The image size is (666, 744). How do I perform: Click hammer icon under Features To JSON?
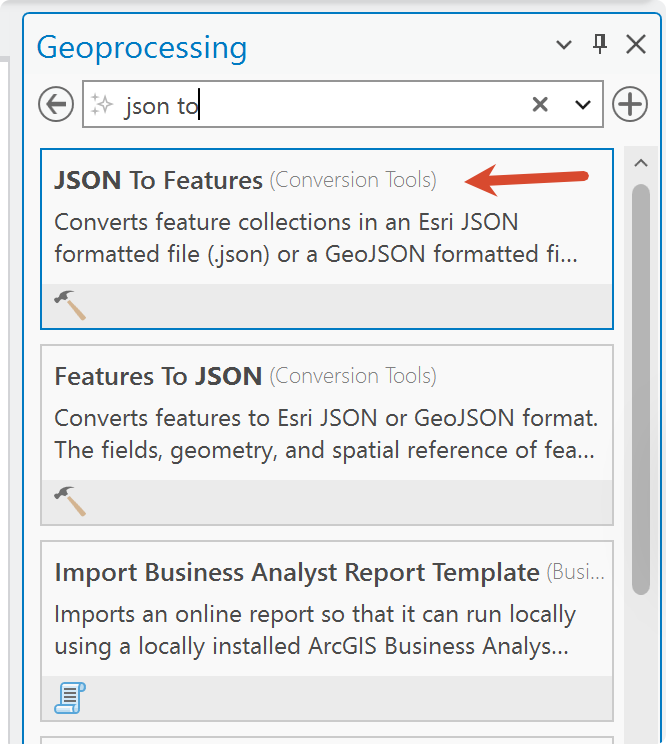click(70, 501)
